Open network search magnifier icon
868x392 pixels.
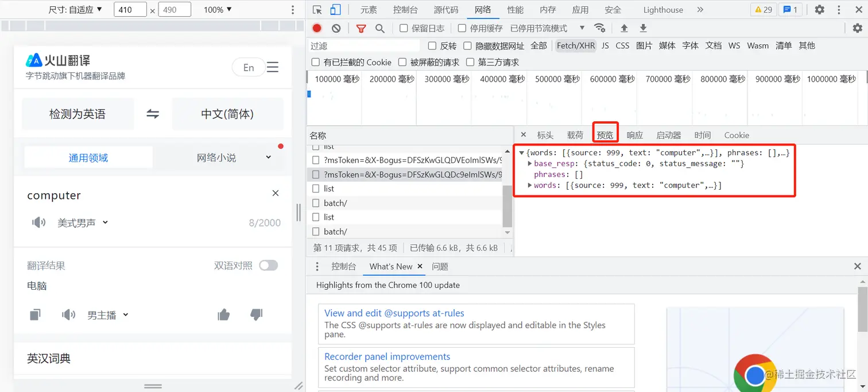tap(379, 28)
